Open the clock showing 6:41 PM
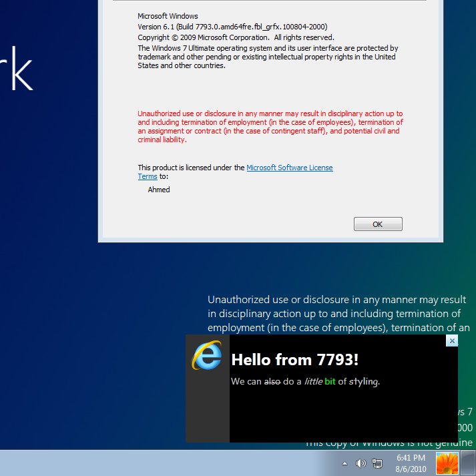 (411, 463)
